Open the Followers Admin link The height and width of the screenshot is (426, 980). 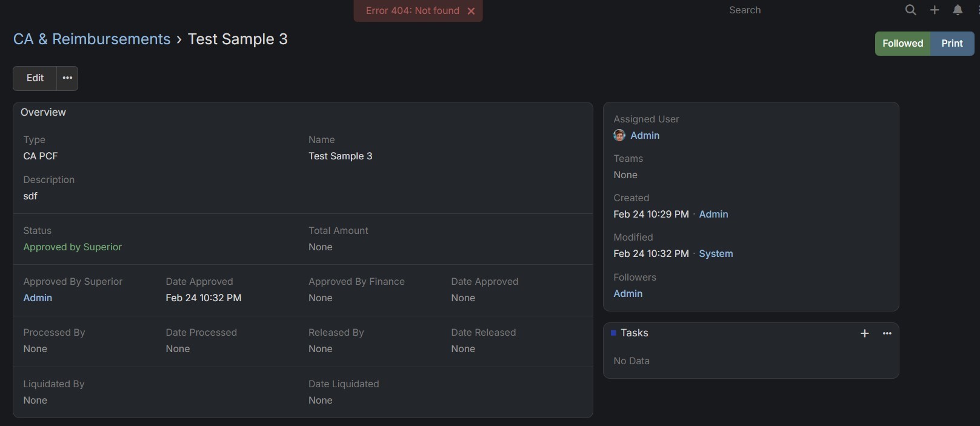pyautogui.click(x=628, y=294)
